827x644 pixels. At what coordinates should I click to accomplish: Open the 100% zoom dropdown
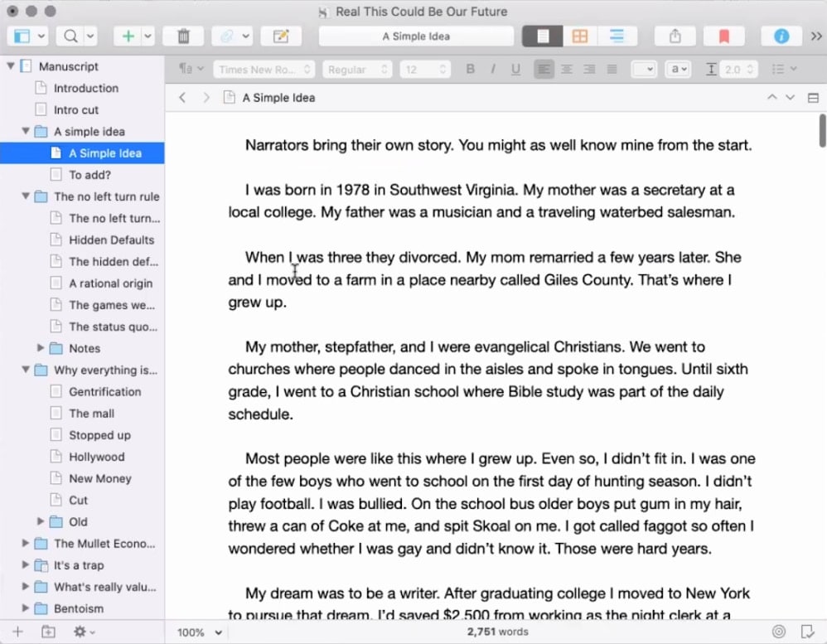(200, 632)
